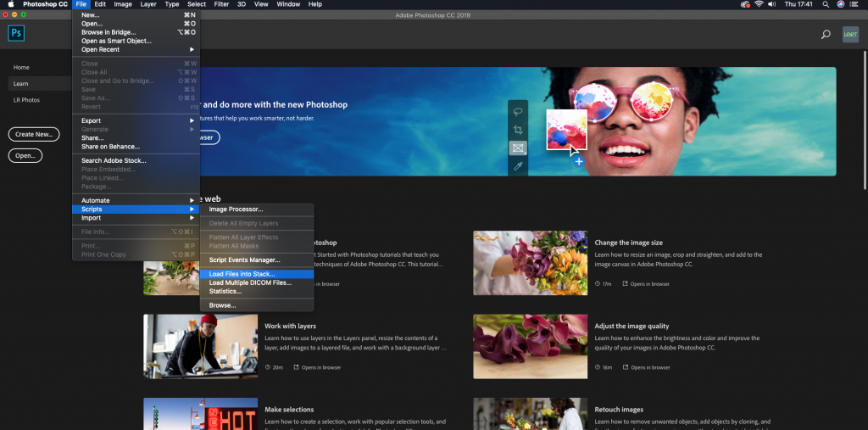Choose Load Multiple DICOM Files...
Screen dimensions: 868x430
point(257,282)
